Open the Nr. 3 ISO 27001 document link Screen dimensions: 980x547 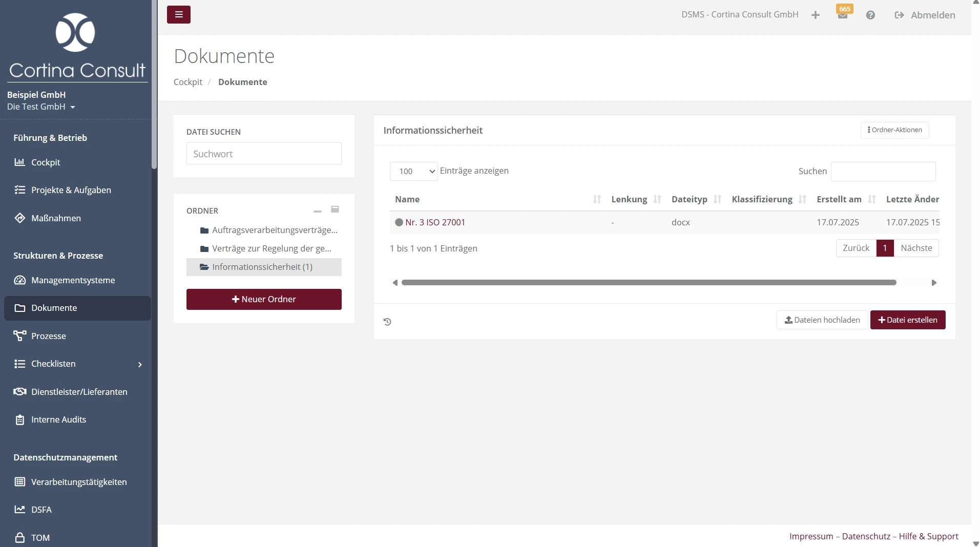pyautogui.click(x=435, y=222)
